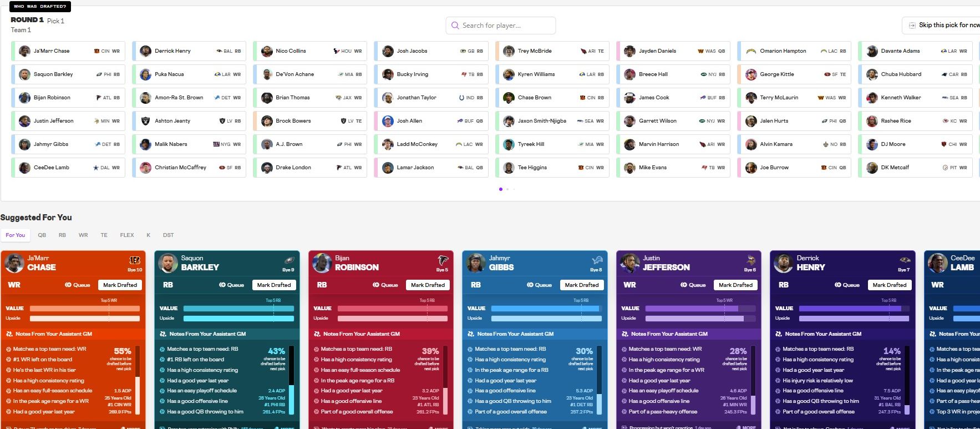This screenshot has width=980, height=429.
Task: Click Bengals logo beside Ja'Marr Chase row
Action: pyautogui.click(x=97, y=51)
